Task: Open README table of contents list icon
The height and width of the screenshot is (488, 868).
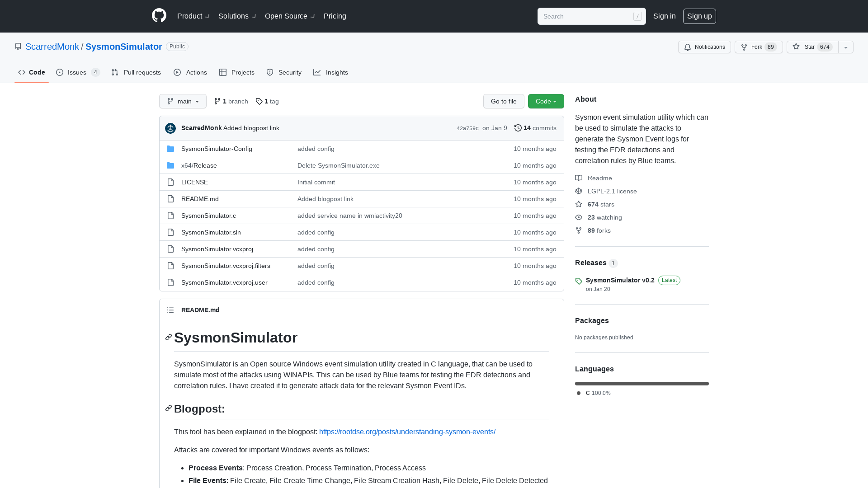Action: point(170,310)
